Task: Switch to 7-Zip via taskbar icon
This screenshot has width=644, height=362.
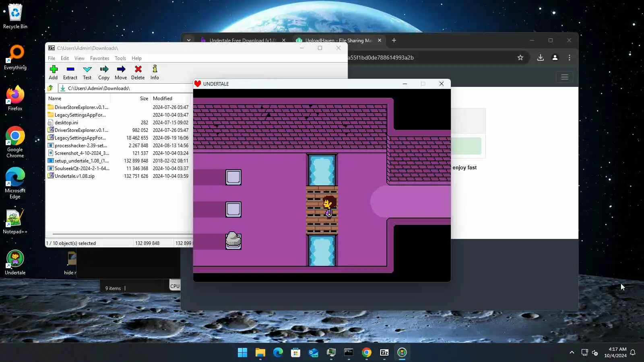Action: click(384, 353)
